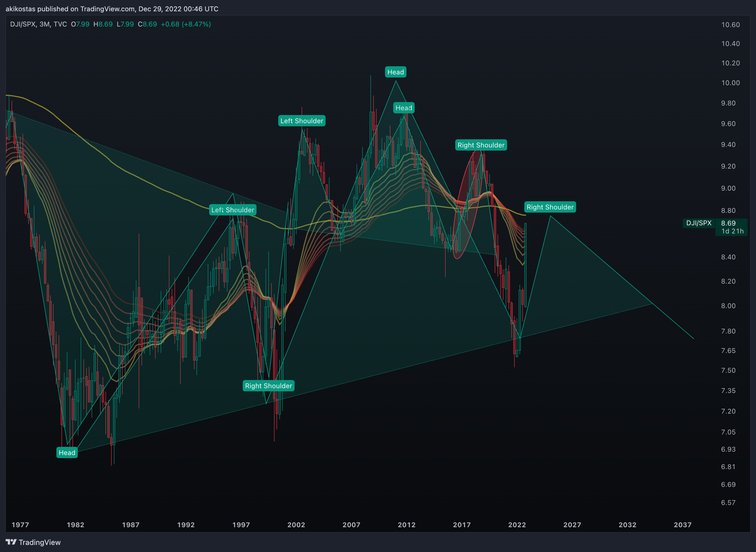The height and width of the screenshot is (552, 756).
Task: Click the high value H8.69 in legend
Action: tap(103, 24)
